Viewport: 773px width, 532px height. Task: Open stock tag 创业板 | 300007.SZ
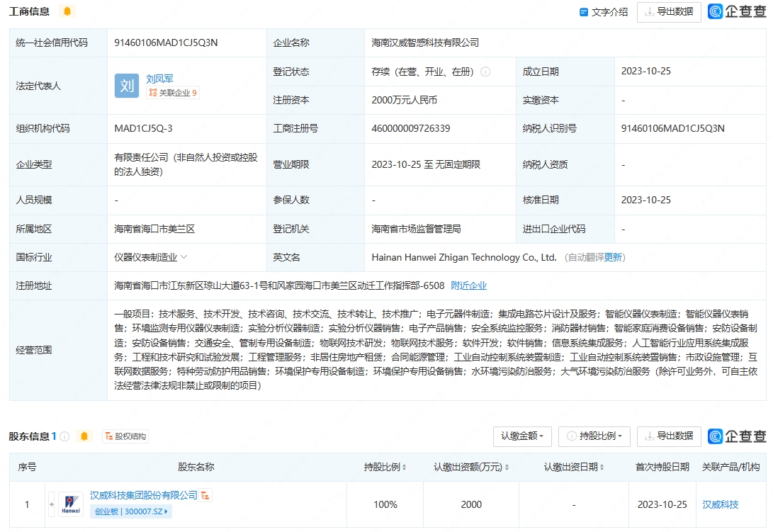point(130,511)
